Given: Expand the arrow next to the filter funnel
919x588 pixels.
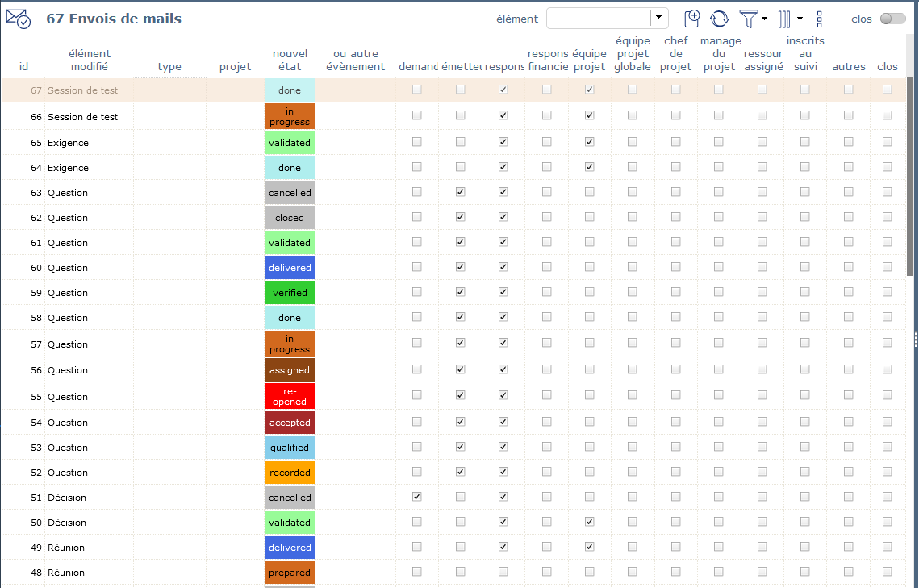Looking at the screenshot, I should (x=764, y=19).
